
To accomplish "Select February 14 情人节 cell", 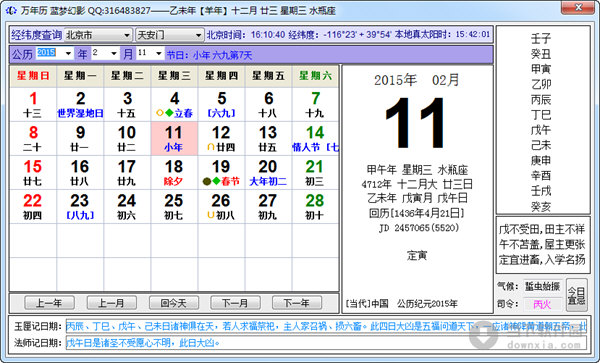I will (315, 138).
